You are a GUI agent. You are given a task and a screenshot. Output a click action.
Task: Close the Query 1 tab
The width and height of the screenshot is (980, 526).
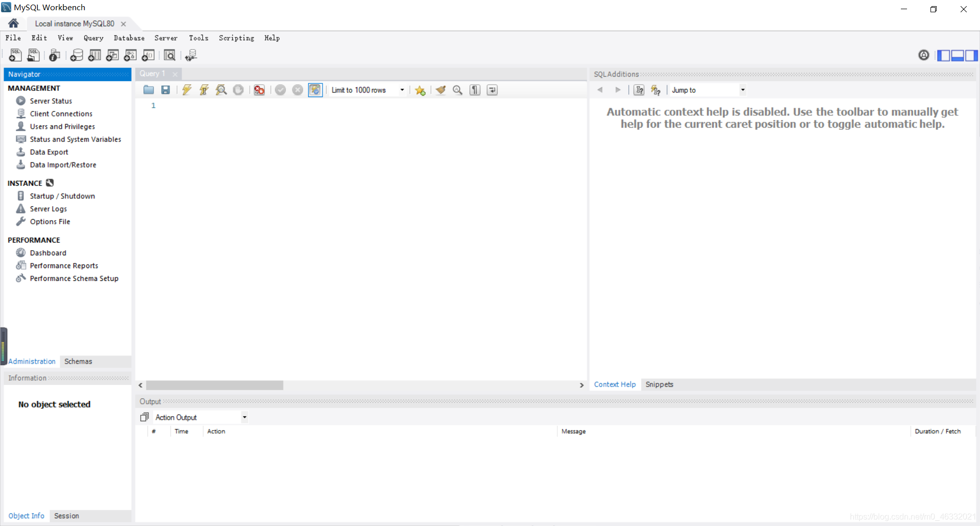[x=175, y=74]
